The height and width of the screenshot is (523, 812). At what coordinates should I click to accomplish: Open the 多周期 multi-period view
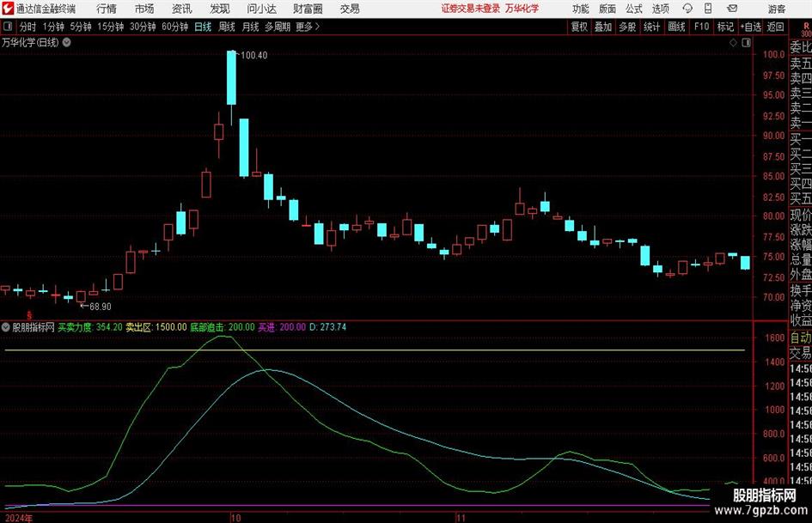click(x=278, y=27)
